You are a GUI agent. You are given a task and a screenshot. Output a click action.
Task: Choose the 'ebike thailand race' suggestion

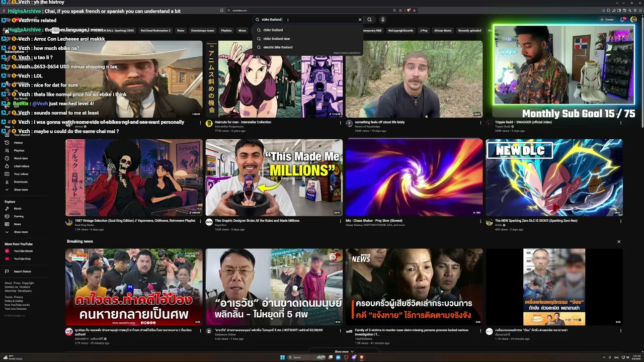point(307,39)
